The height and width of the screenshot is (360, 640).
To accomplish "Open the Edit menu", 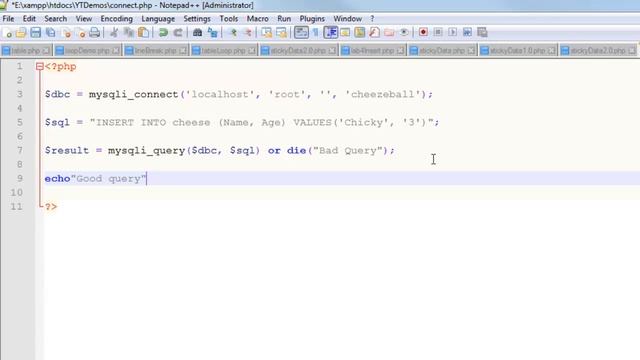I will [29, 19].
